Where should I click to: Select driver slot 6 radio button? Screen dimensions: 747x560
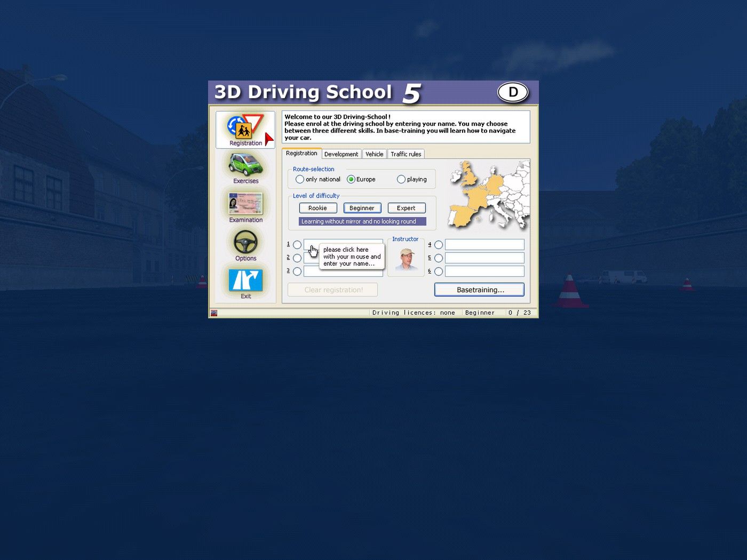point(439,271)
